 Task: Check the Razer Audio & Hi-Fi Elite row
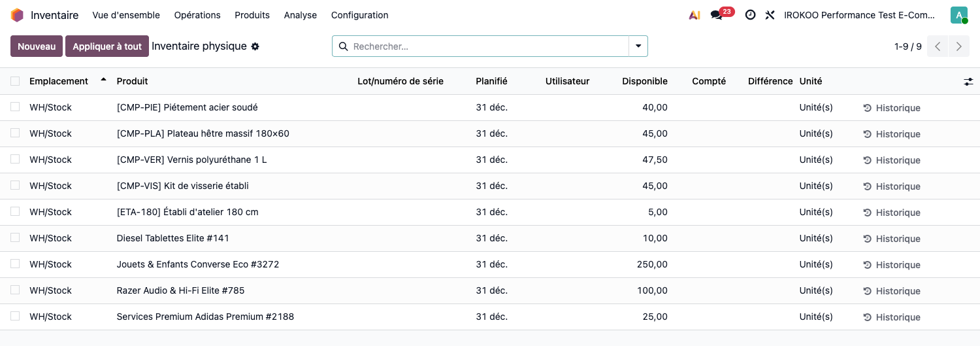point(15,290)
